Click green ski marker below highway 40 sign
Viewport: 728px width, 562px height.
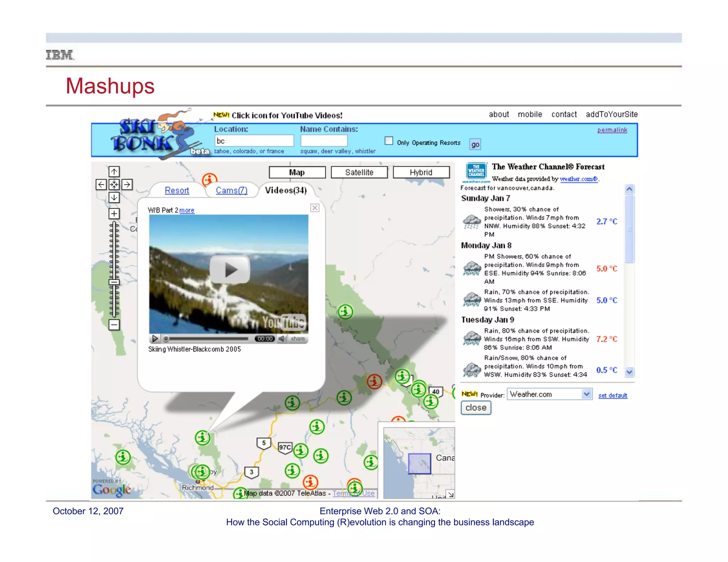431,402
